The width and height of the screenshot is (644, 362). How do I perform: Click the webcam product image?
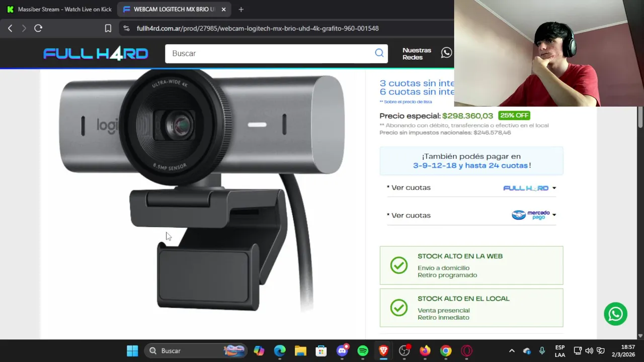tap(202, 191)
